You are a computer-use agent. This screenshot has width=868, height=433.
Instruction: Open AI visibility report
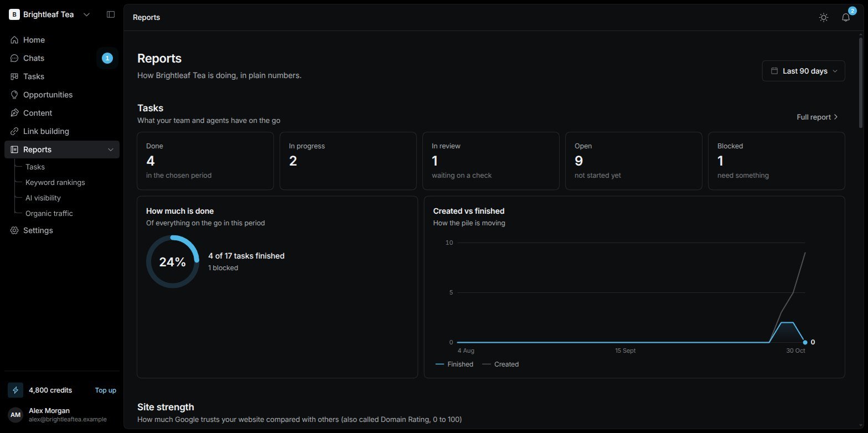click(x=43, y=198)
